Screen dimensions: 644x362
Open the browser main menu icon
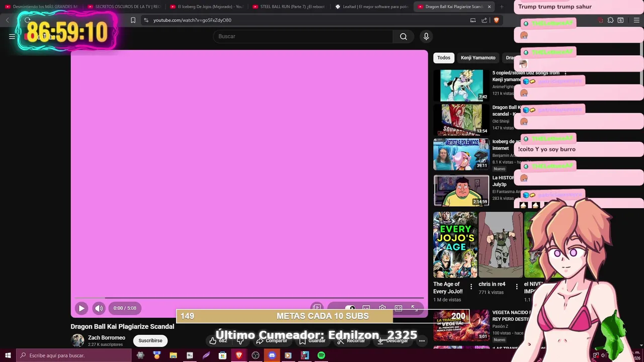click(636, 20)
